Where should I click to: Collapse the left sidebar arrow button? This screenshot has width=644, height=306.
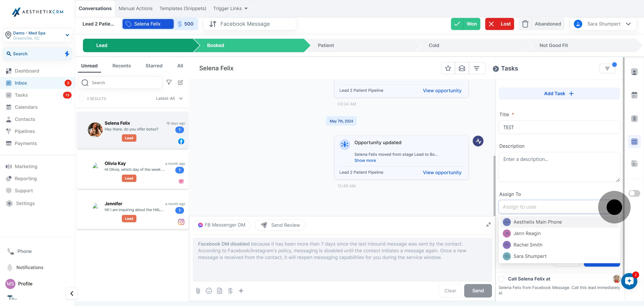click(72, 293)
